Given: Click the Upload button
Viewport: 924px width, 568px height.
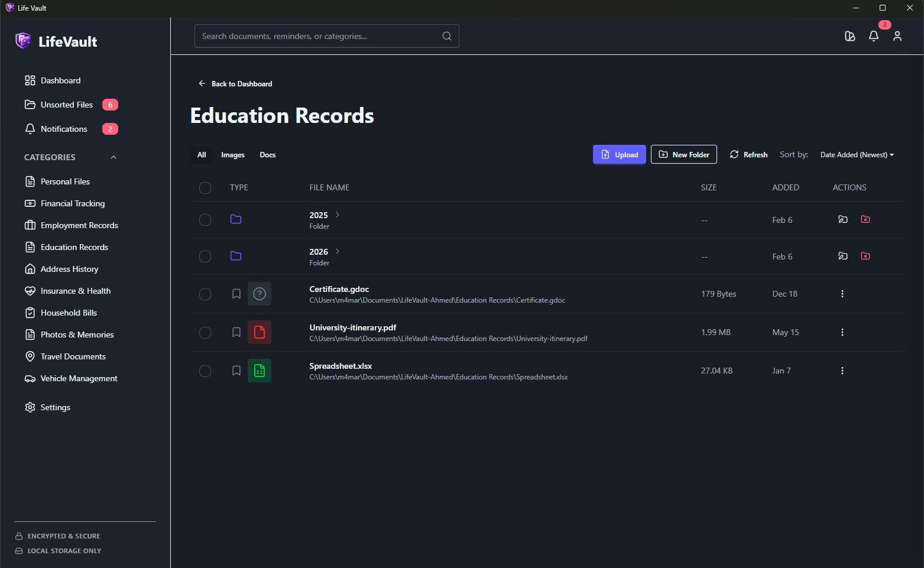Looking at the screenshot, I should 619,154.
